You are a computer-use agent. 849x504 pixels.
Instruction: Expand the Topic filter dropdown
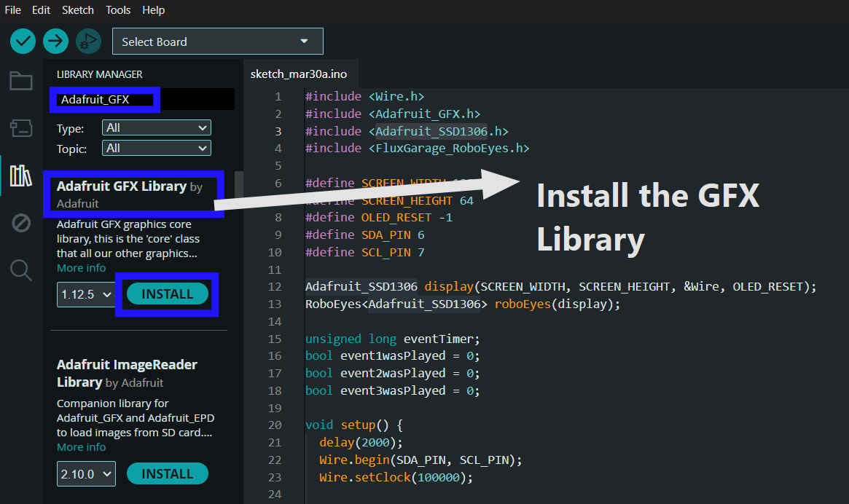[x=157, y=149]
